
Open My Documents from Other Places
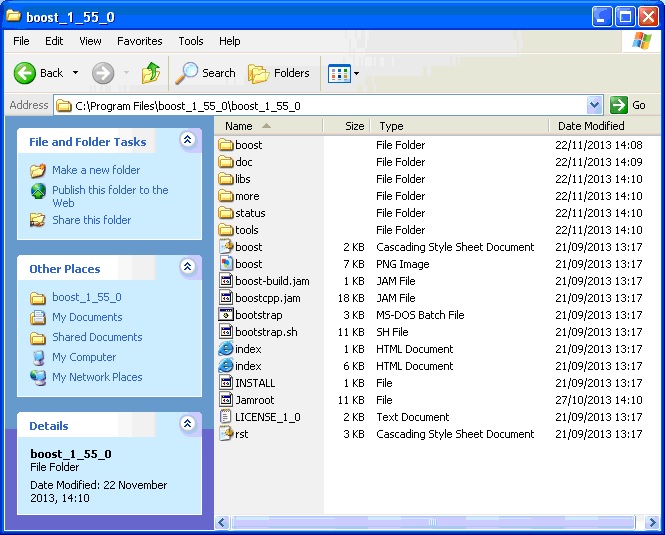point(87,317)
